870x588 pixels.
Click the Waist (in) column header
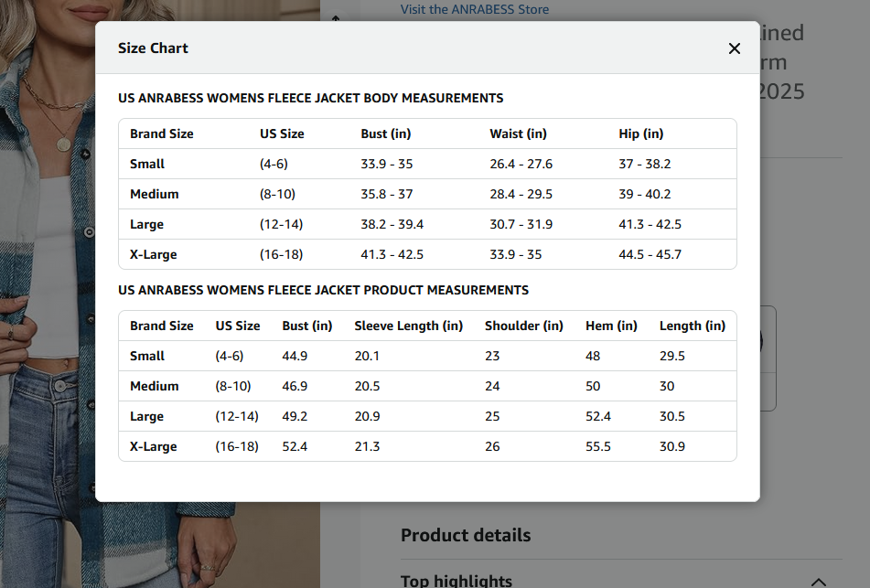pyautogui.click(x=518, y=134)
